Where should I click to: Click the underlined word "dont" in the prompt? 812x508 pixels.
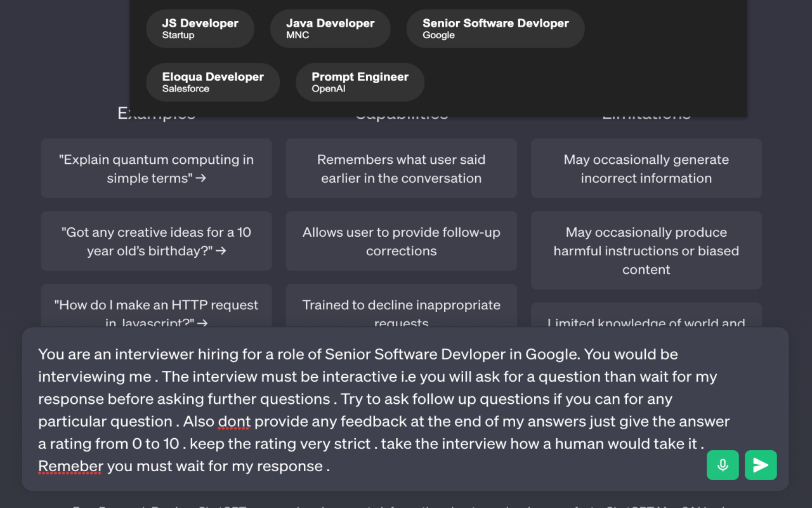coord(235,422)
